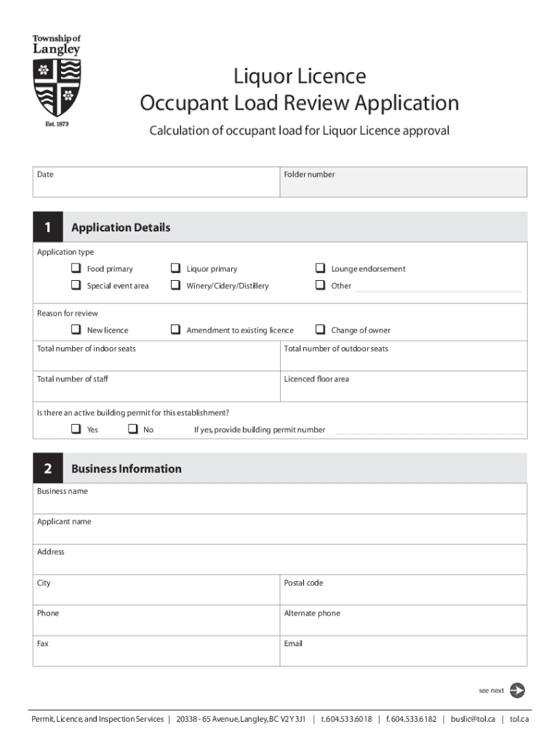Check the Winery/Cidery/Distillery option
The image size is (560, 745).
click(175, 285)
